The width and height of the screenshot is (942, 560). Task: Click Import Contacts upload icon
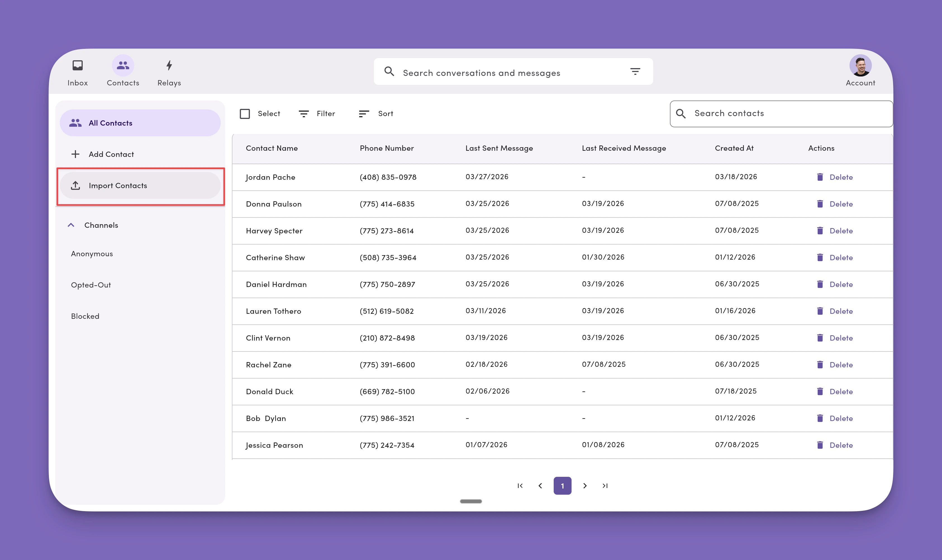75,186
